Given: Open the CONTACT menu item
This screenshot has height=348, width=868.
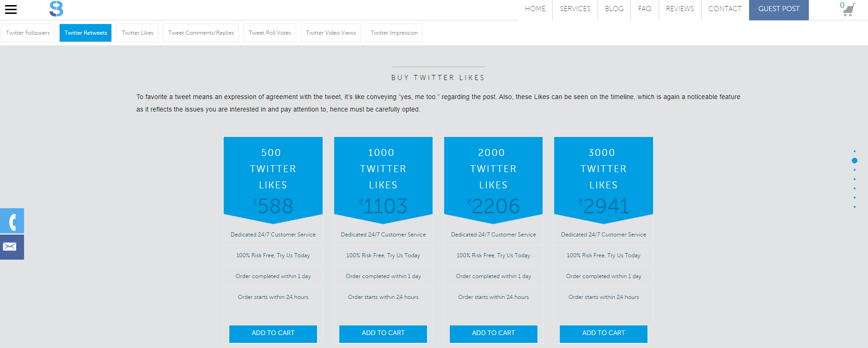Looking at the screenshot, I should pos(725,9).
